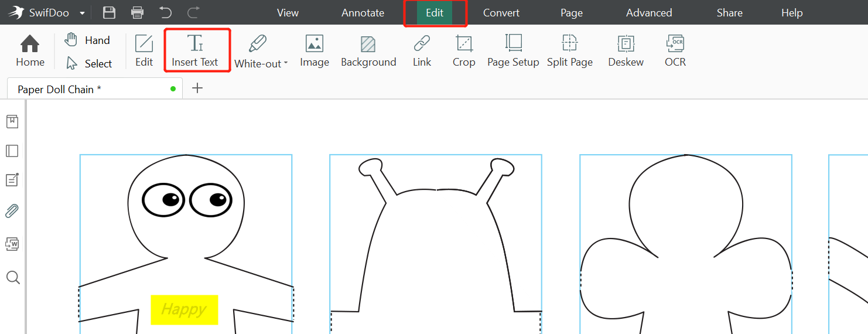Viewport: 868px width, 334px height.
Task: Open the Background tool
Action: click(x=368, y=51)
